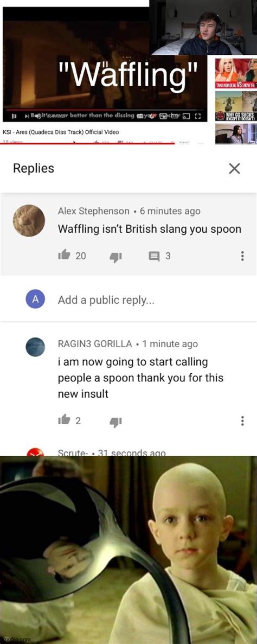The height and width of the screenshot is (644, 257).
Task: Open the Why CG Sucks suggested video
Action: [x=236, y=106]
